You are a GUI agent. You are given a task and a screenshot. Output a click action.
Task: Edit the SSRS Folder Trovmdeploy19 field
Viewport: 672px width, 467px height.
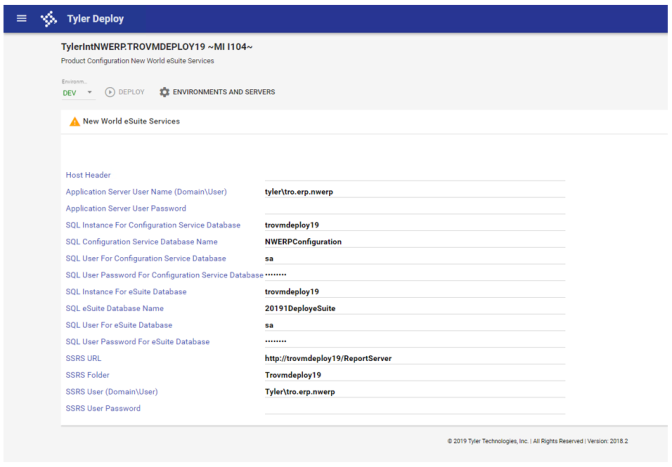pyautogui.click(x=415, y=375)
